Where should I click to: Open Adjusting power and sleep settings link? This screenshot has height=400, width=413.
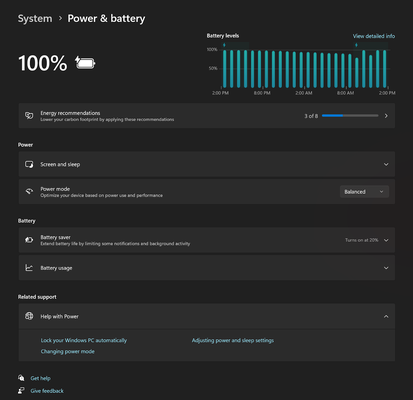(x=233, y=340)
